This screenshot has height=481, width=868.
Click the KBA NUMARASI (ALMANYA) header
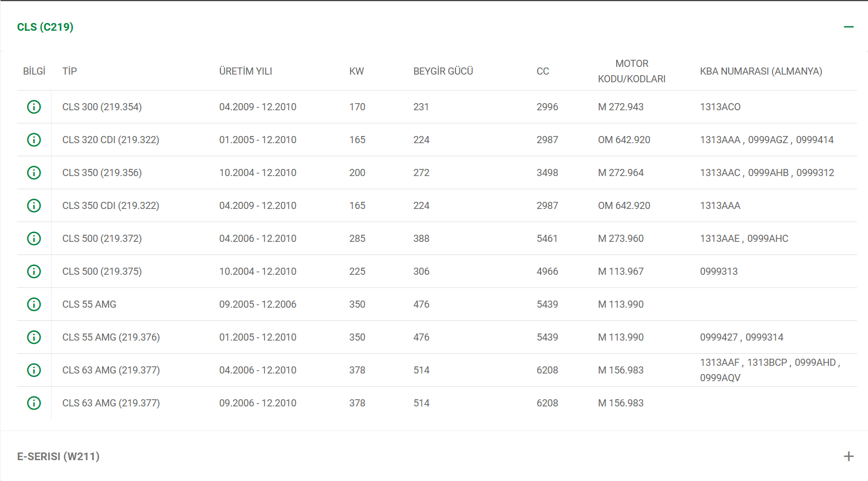click(760, 71)
